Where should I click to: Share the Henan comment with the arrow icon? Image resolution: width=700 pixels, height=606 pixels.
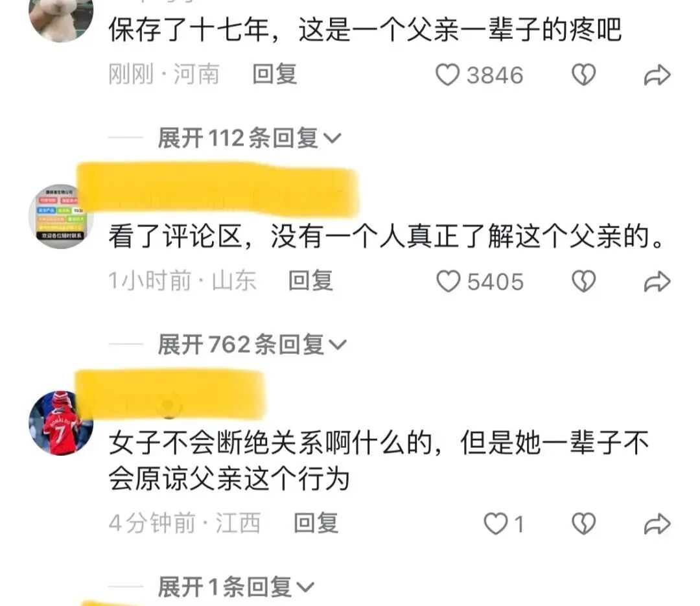657,75
